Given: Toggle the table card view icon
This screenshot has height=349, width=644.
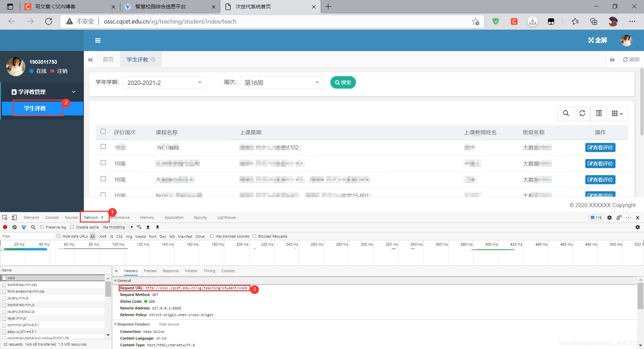Looking at the screenshot, I should [599, 113].
